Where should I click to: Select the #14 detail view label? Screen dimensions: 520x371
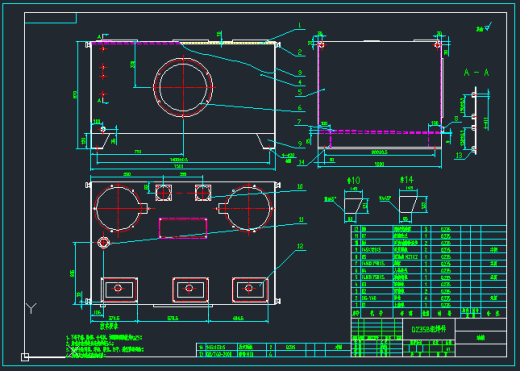click(x=407, y=180)
